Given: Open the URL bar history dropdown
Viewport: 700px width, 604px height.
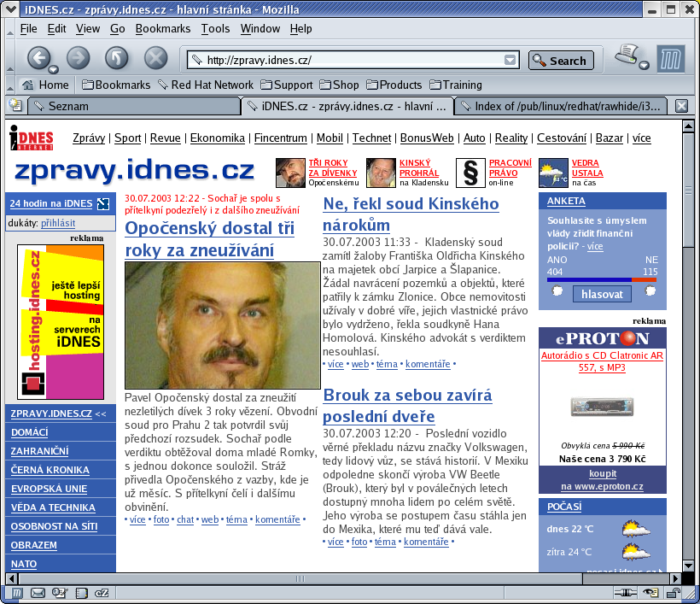Looking at the screenshot, I should 510,60.
